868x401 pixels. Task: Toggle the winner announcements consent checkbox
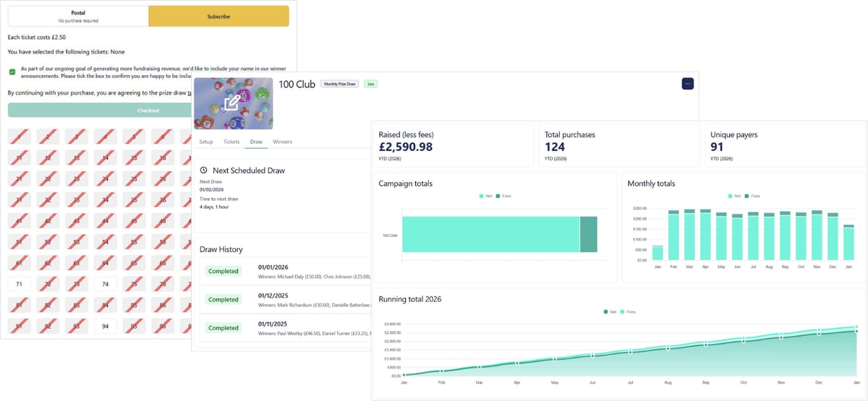click(x=12, y=72)
